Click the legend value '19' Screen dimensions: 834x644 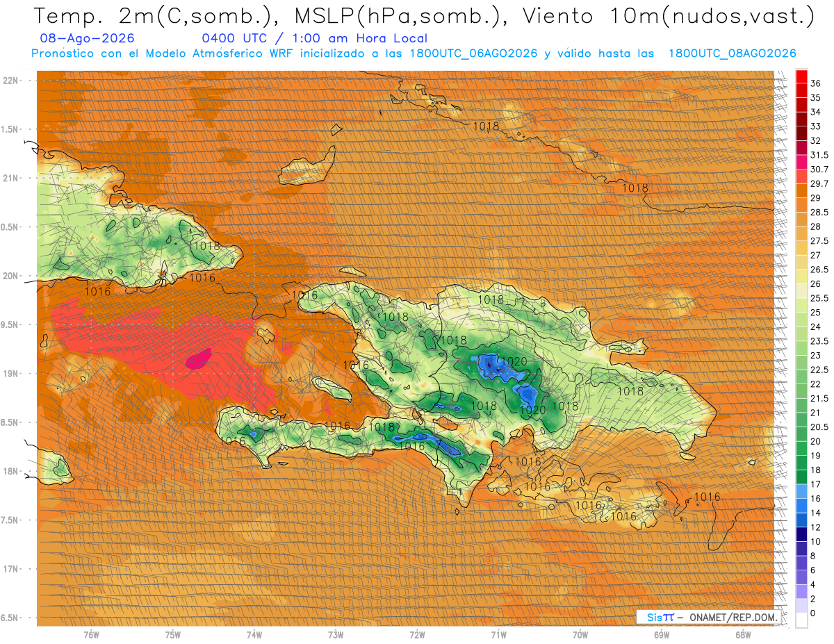pos(816,455)
